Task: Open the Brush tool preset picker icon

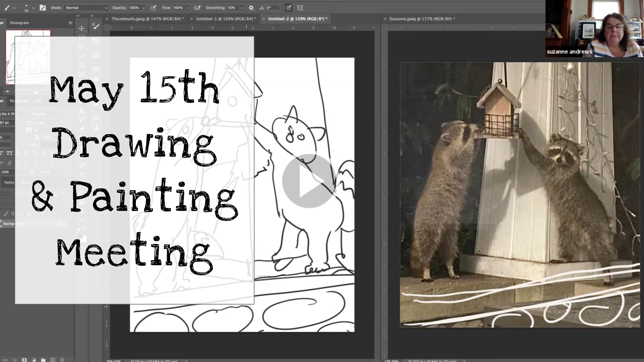Action: [7, 7]
